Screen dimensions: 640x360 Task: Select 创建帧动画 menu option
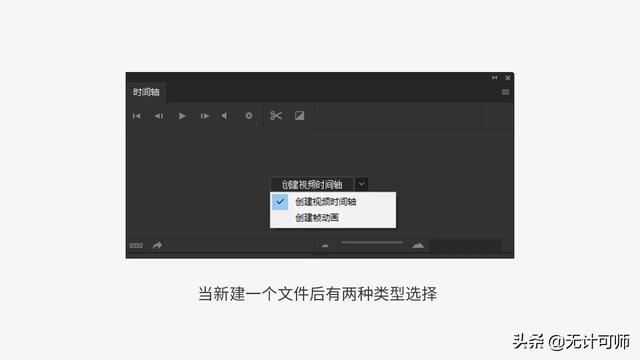333,218
